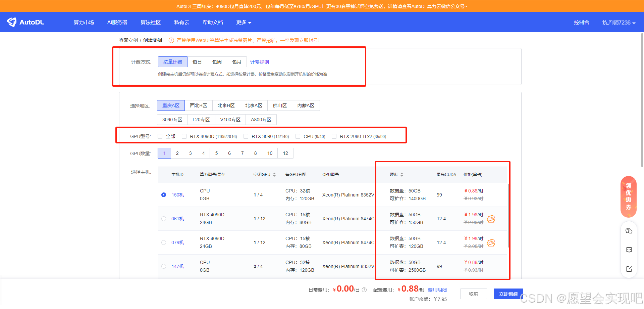Select the 3090专区 zone
Image resolution: width=644 pixels, height=309 pixels.
pyautogui.click(x=172, y=120)
